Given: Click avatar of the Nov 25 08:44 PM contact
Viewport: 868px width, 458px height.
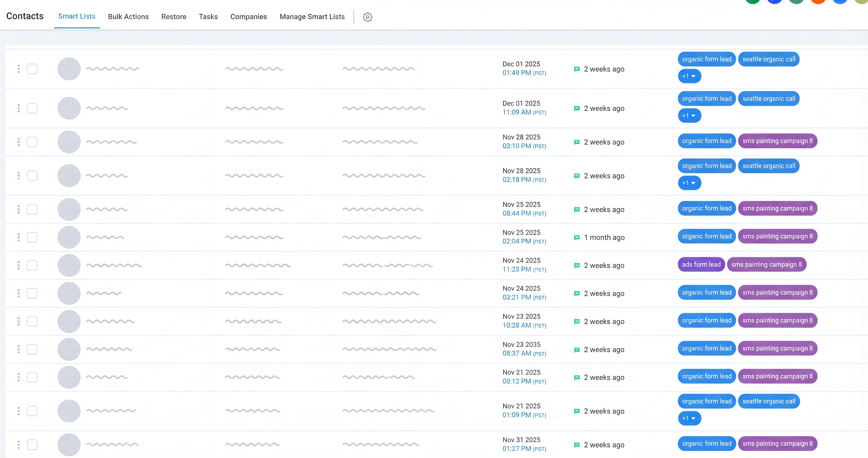Looking at the screenshot, I should tap(69, 209).
